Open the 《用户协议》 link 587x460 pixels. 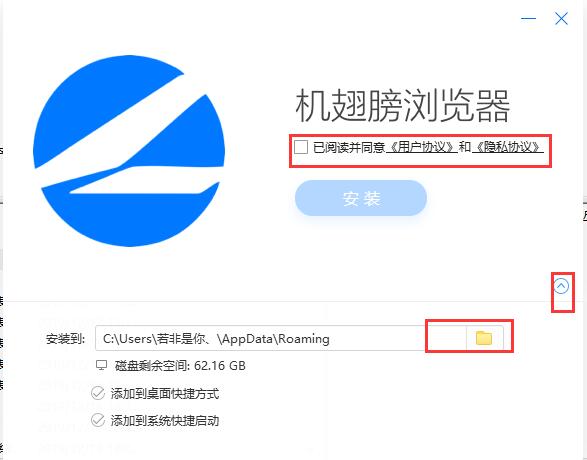(x=422, y=147)
